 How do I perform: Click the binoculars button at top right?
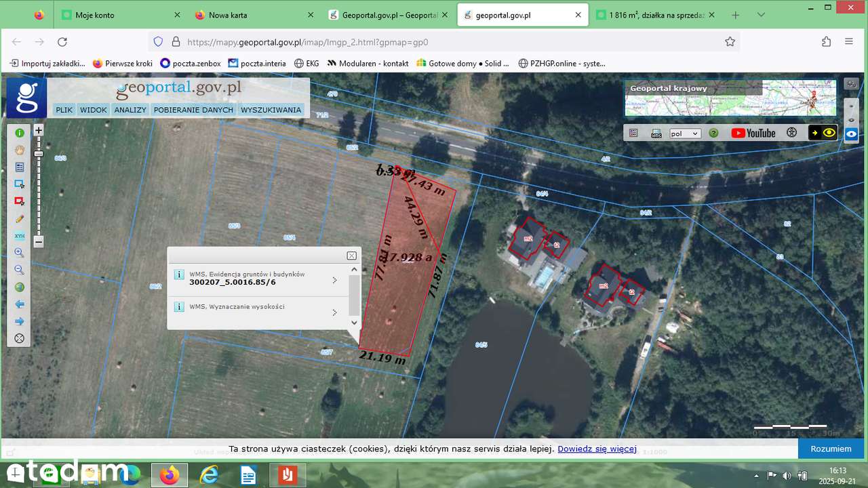pos(852,84)
